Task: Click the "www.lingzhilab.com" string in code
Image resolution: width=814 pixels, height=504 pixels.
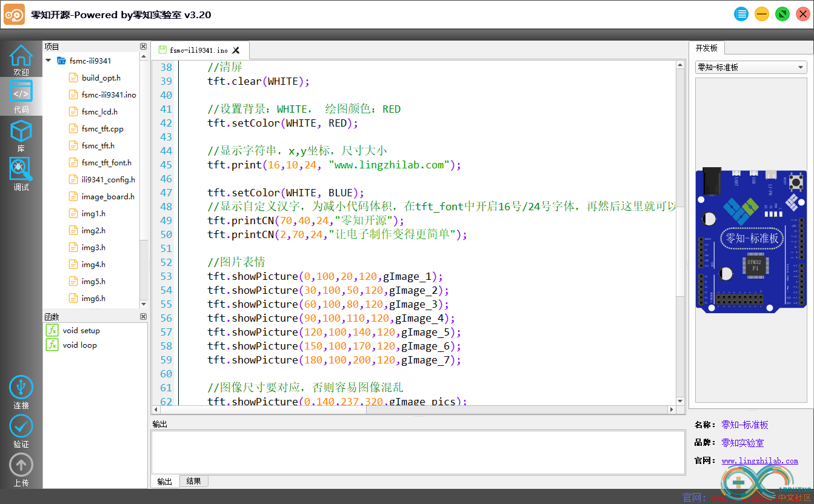Action: [x=389, y=165]
